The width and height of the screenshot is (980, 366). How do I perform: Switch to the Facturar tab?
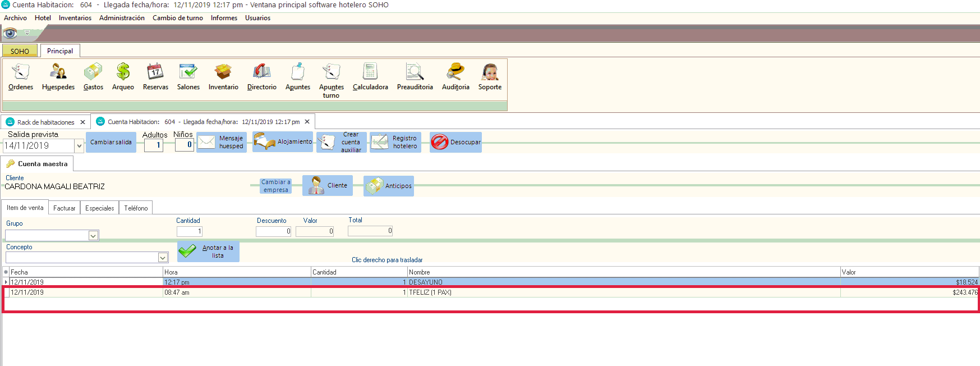(x=64, y=208)
